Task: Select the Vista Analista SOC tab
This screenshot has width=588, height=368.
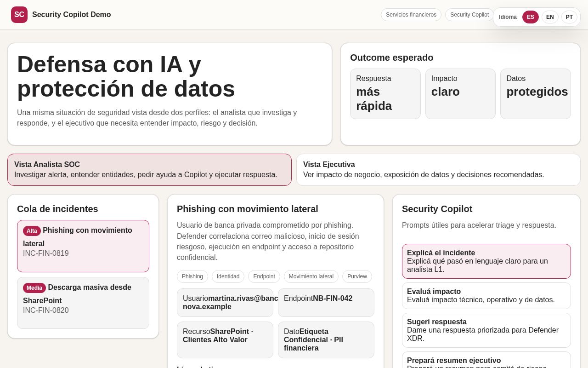Action: point(149,170)
